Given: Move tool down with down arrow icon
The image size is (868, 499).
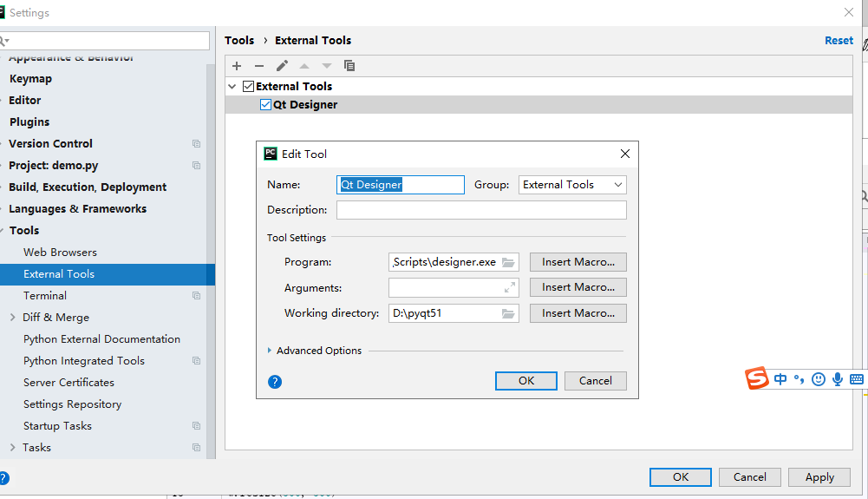Looking at the screenshot, I should (x=327, y=66).
